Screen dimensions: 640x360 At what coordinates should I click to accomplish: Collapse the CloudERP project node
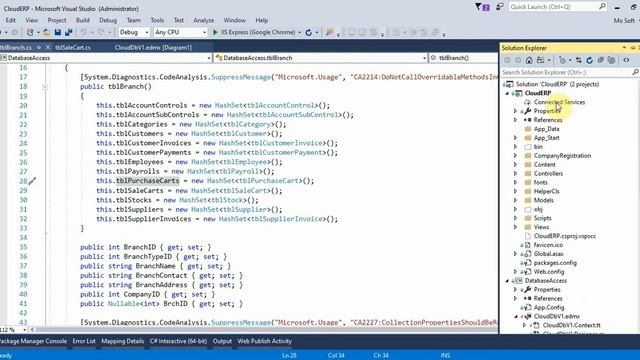[x=507, y=93]
